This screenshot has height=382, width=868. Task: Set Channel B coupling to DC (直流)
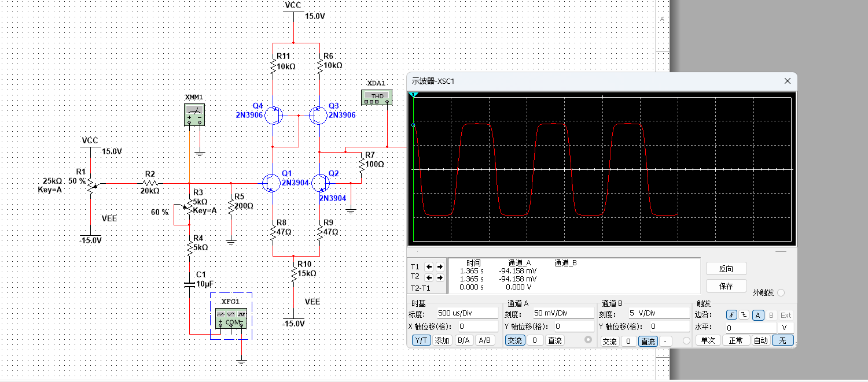[x=648, y=342]
